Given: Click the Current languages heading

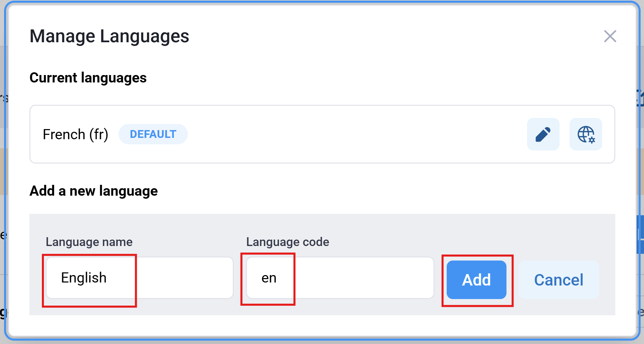Looking at the screenshot, I should 88,78.
